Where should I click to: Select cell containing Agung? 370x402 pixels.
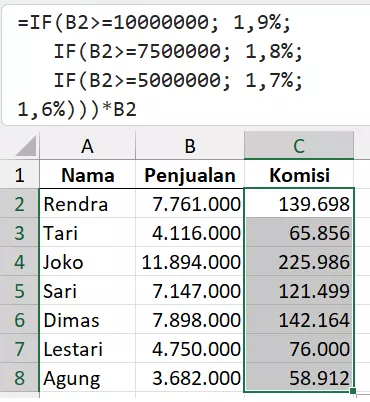(87, 377)
